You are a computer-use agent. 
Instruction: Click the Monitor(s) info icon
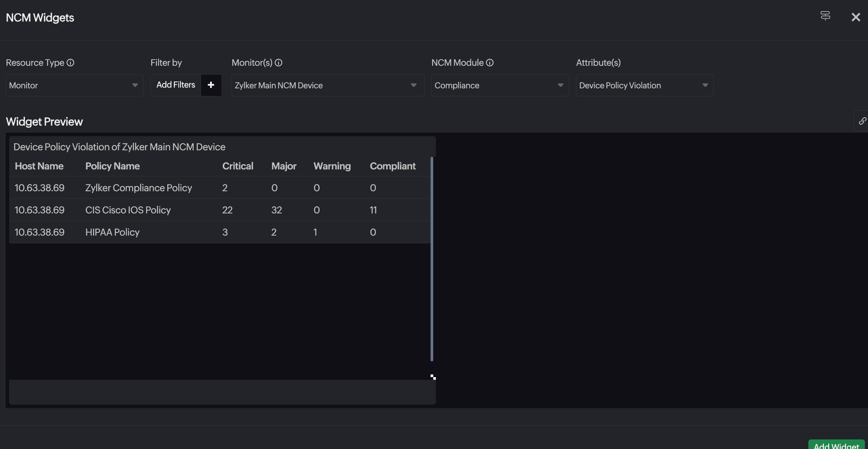pos(279,63)
